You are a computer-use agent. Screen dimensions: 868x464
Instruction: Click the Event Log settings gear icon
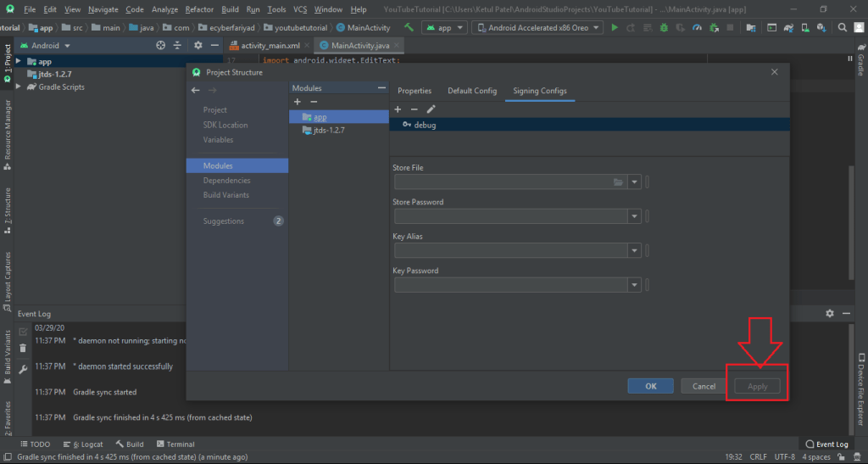(830, 313)
